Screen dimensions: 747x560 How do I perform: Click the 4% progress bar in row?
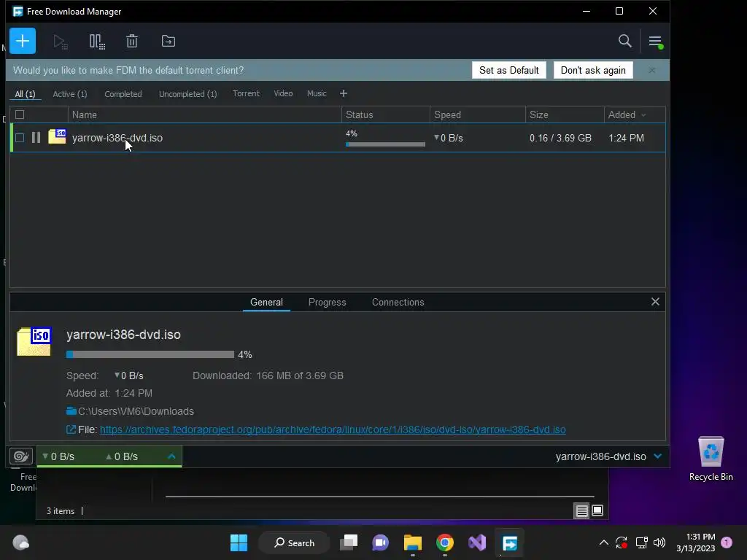click(x=385, y=144)
